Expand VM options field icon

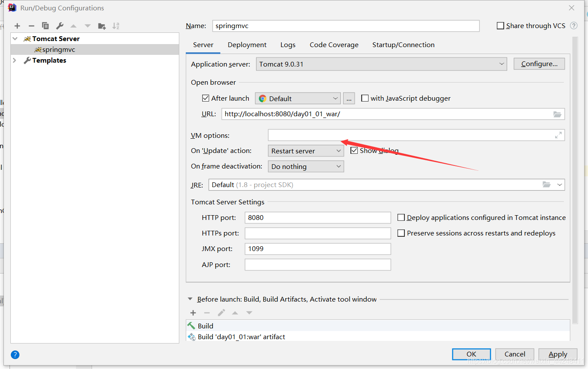pyautogui.click(x=559, y=135)
